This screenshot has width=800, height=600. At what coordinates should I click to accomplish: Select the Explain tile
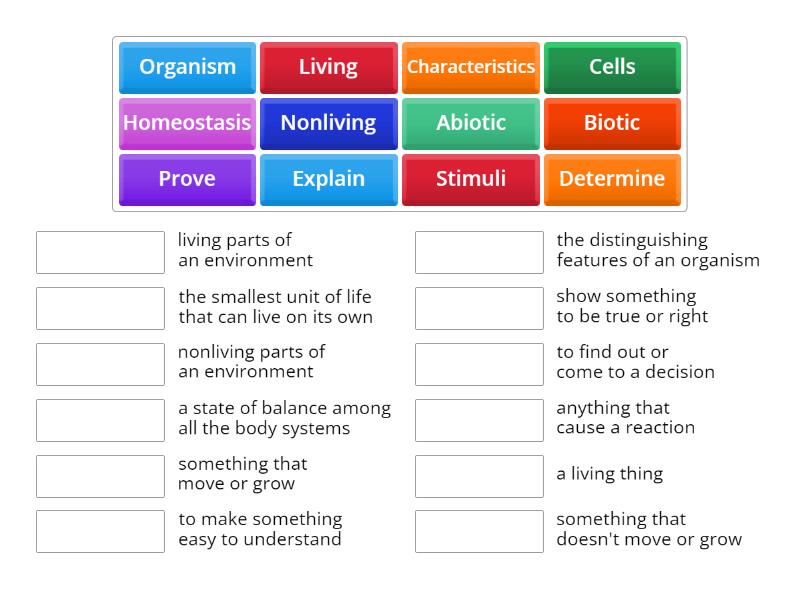[x=329, y=179]
